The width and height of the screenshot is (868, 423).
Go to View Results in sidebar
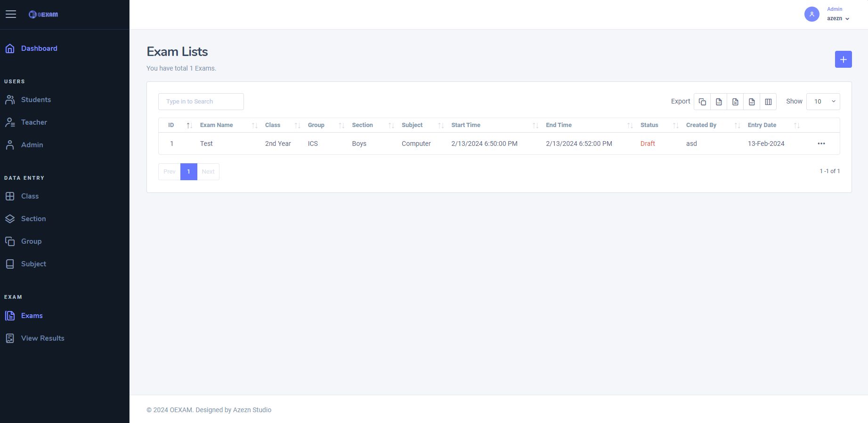(x=42, y=338)
